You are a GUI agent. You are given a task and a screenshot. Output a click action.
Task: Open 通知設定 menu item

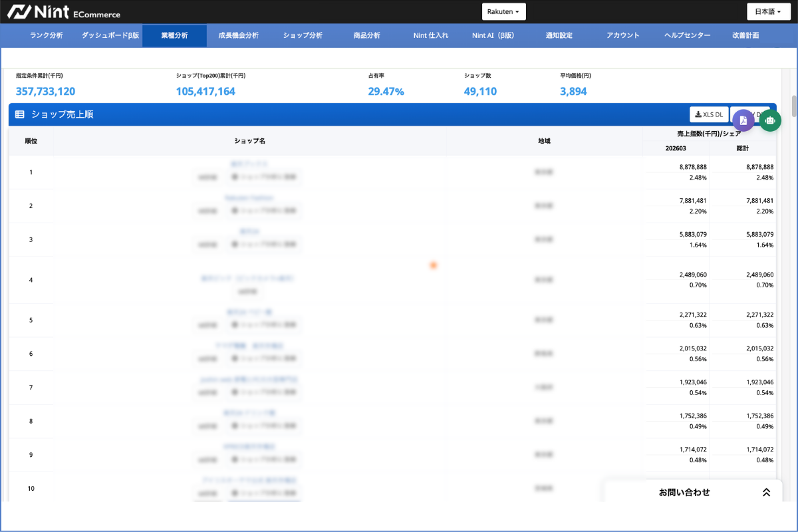tap(559, 35)
